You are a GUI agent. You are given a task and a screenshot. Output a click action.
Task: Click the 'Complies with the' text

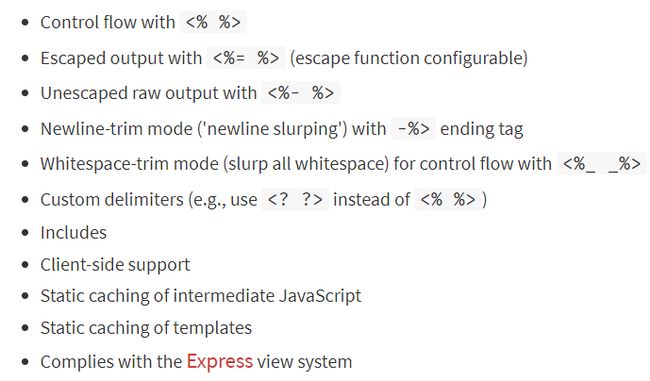tap(111, 362)
